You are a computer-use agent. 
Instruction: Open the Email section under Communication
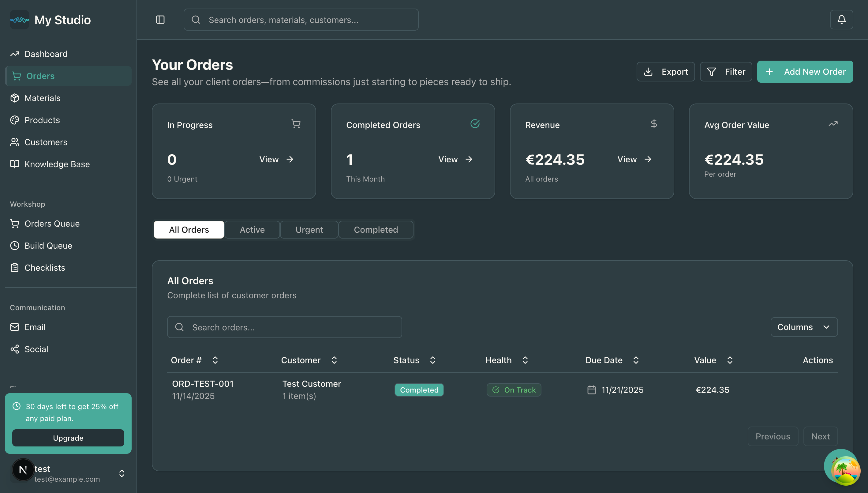[x=35, y=327]
